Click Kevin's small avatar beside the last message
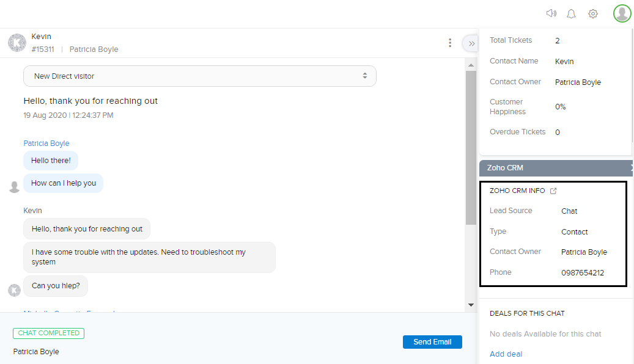This screenshot has width=634, height=364. 15,290
